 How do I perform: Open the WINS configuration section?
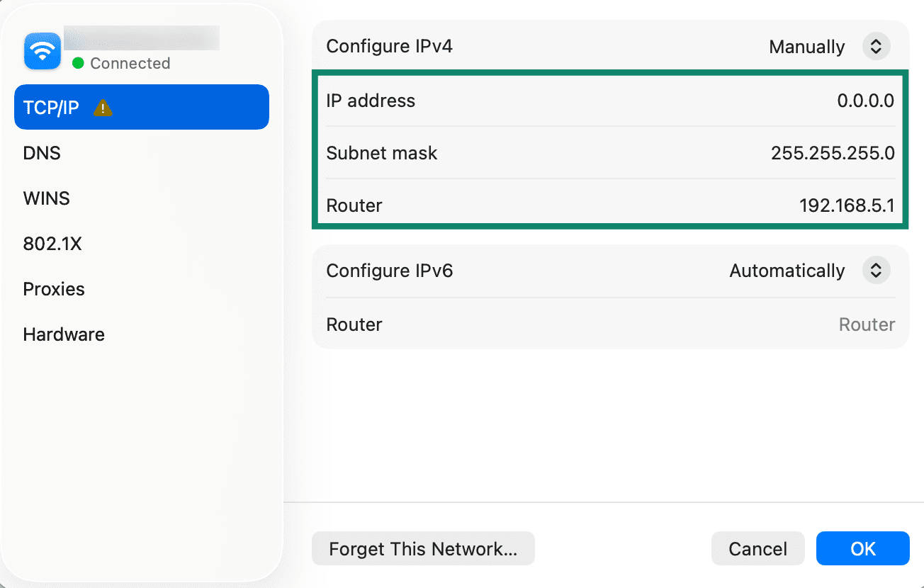coord(46,198)
